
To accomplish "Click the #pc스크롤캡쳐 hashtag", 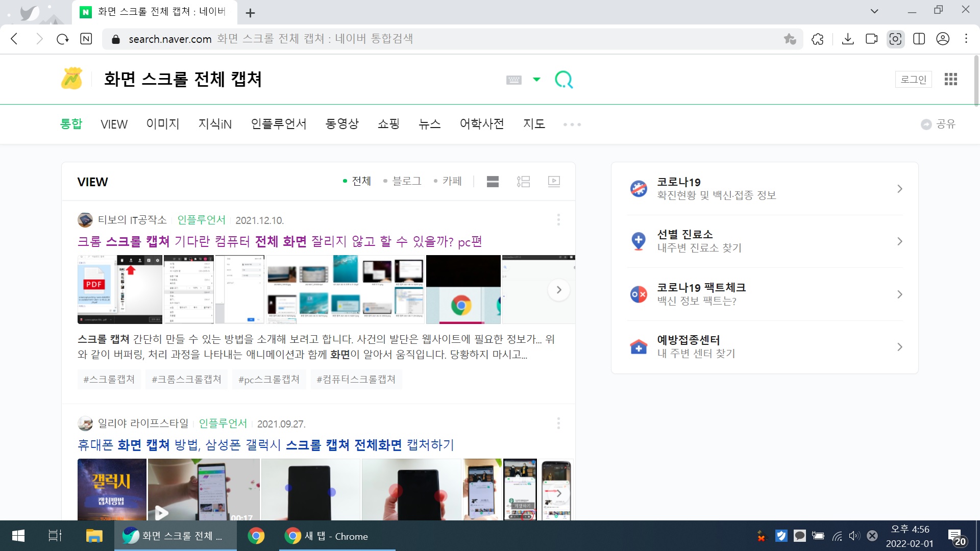I will click(x=269, y=379).
